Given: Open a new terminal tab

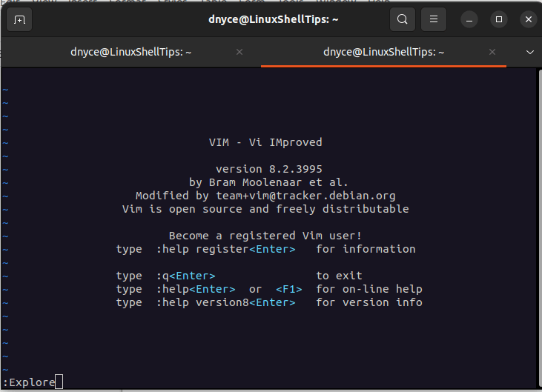Looking at the screenshot, I should [x=19, y=20].
